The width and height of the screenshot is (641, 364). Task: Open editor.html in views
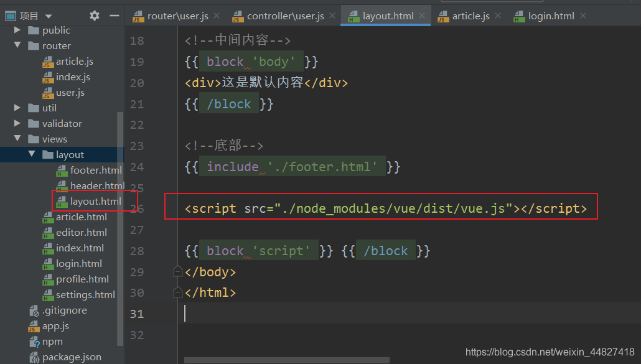coord(82,232)
